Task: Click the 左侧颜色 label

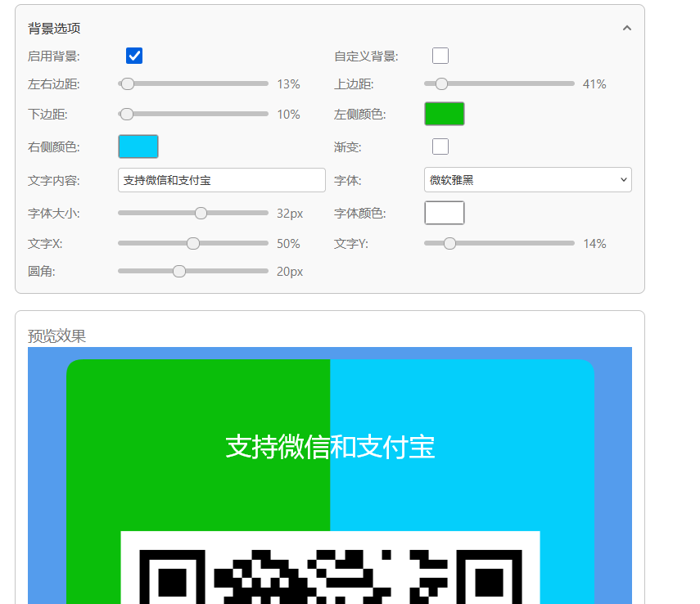Action: 359,115
